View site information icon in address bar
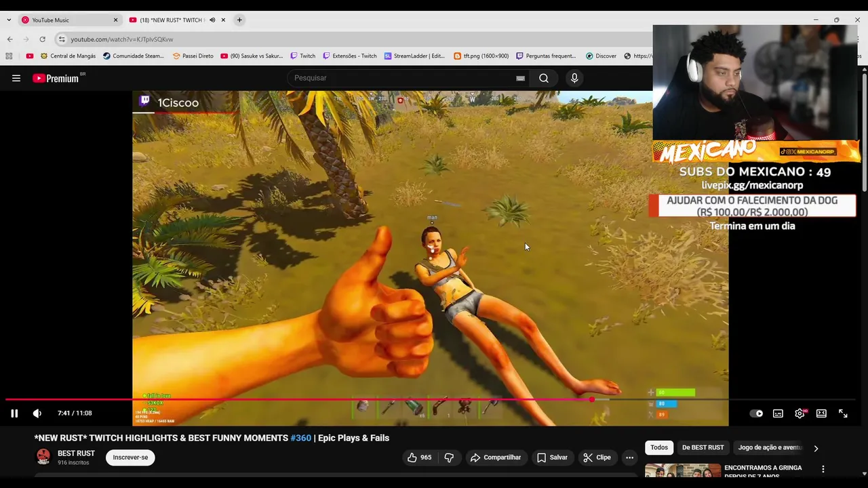 click(x=62, y=39)
